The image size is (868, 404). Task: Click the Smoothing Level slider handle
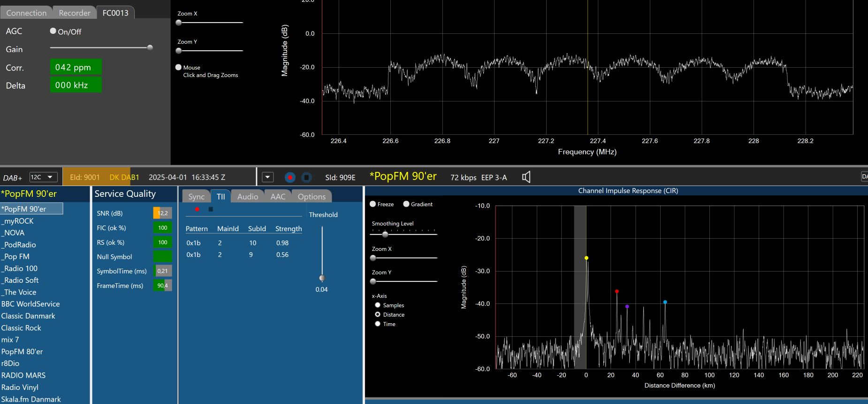[x=385, y=234]
